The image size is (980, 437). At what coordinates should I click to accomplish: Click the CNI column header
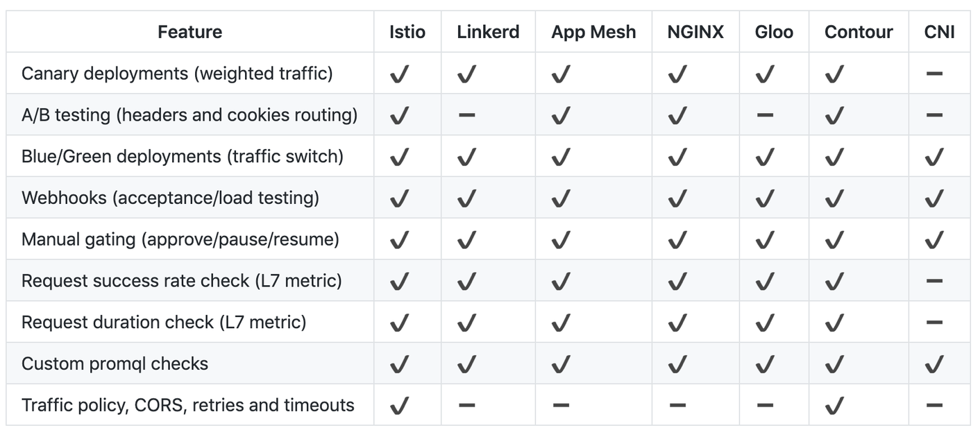point(939,32)
